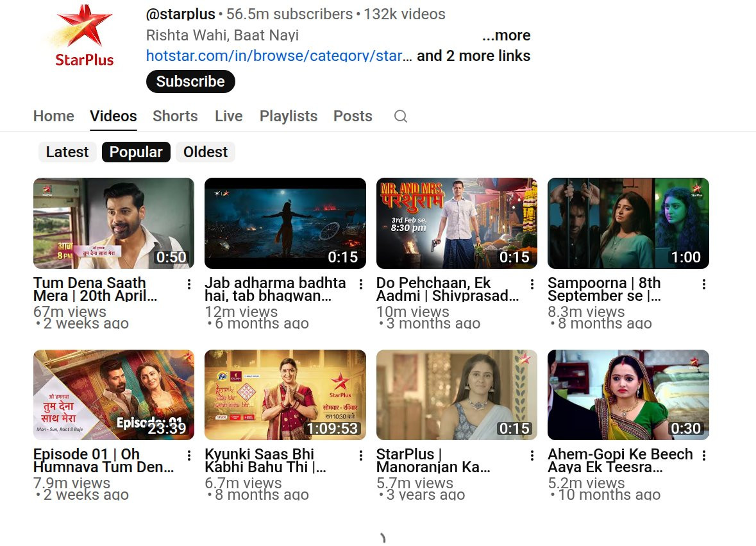Open title 'Jab adharma badhta hai, tab bhagwan...'
This screenshot has height=546, width=756.
[275, 289]
